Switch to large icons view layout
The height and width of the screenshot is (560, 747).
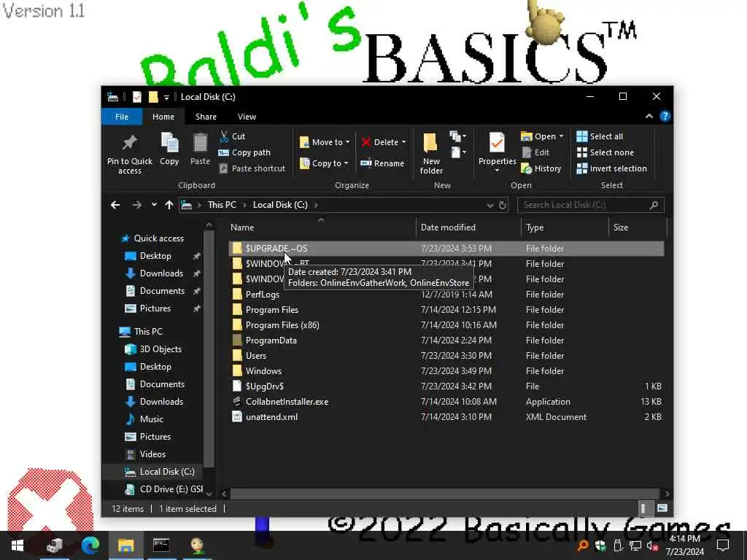click(x=662, y=508)
